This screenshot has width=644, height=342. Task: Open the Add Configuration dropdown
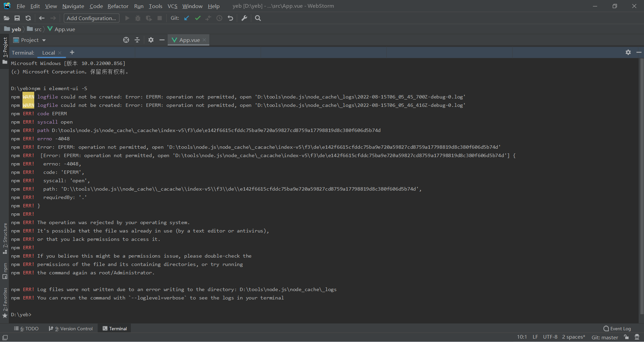pyautogui.click(x=92, y=18)
